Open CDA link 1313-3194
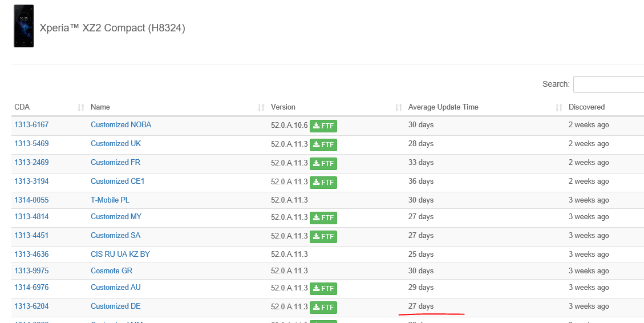This screenshot has width=644, height=323. click(x=31, y=181)
